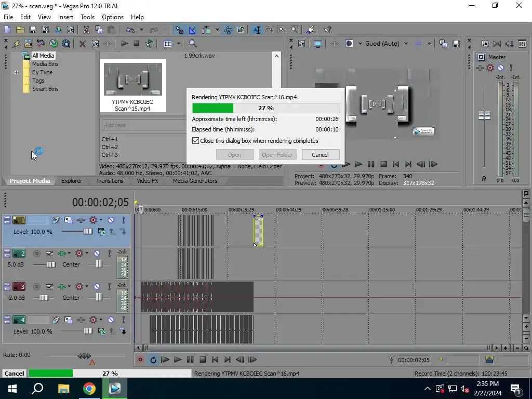Open Auto Ripple mode dropdown arrow

[x=217, y=30]
